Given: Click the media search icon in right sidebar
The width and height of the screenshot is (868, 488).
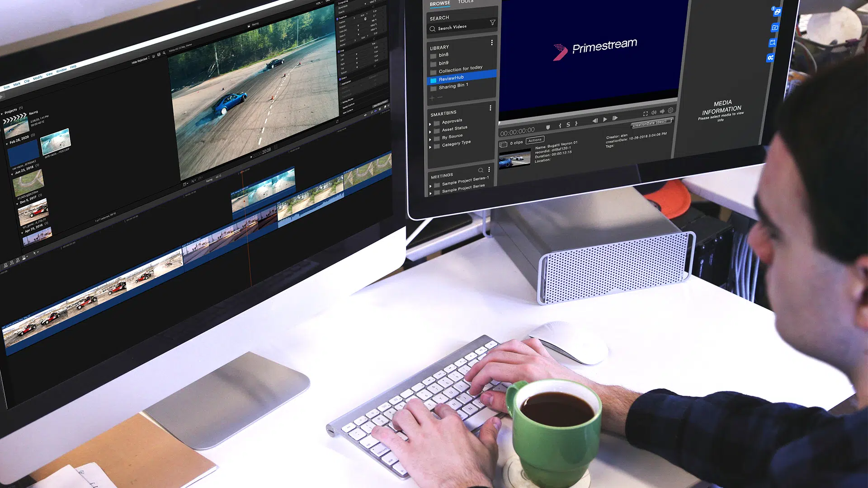Looking at the screenshot, I should [773, 43].
